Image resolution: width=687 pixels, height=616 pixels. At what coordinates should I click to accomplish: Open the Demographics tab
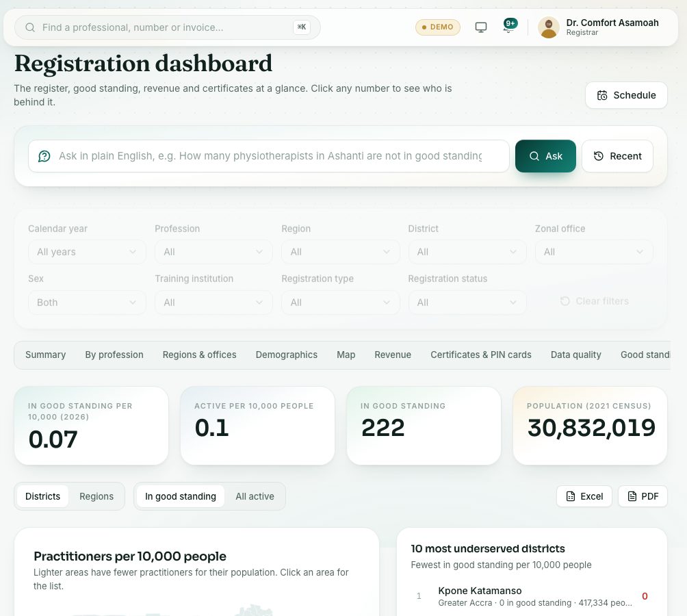pyautogui.click(x=287, y=355)
